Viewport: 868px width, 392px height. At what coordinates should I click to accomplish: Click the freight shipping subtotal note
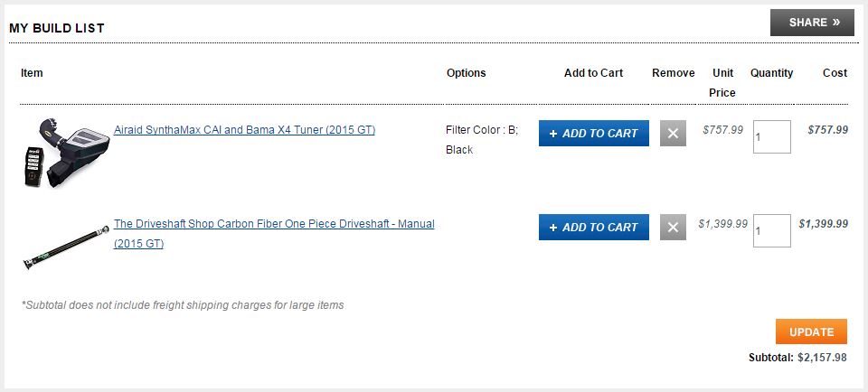pos(183,305)
